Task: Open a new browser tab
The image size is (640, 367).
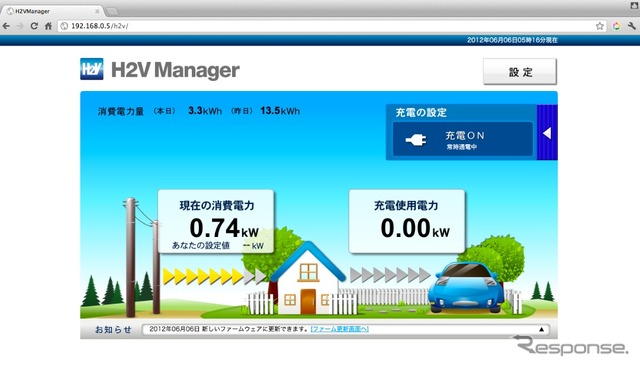Action: 112,11
